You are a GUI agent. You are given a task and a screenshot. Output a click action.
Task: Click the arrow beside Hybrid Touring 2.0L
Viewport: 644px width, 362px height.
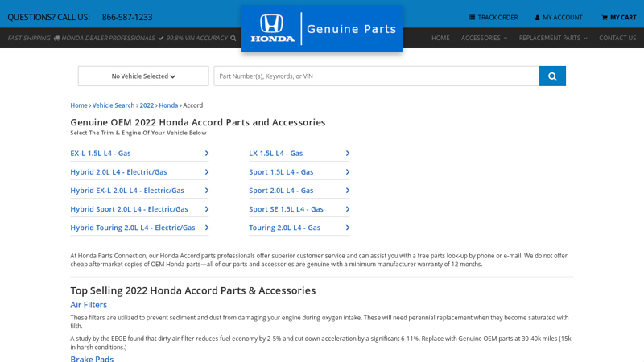(x=207, y=228)
